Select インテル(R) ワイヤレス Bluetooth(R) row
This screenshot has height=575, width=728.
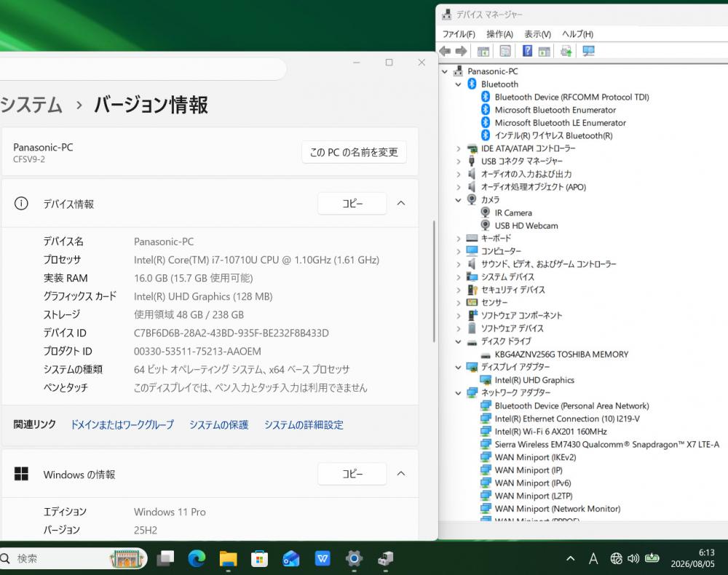pos(553,135)
